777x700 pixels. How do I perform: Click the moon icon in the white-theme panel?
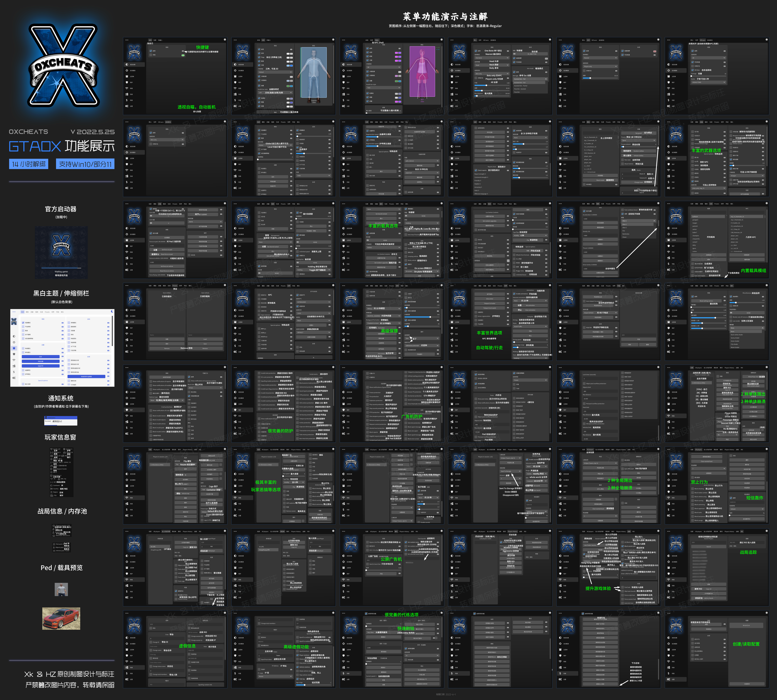pyautogui.click(x=112, y=312)
